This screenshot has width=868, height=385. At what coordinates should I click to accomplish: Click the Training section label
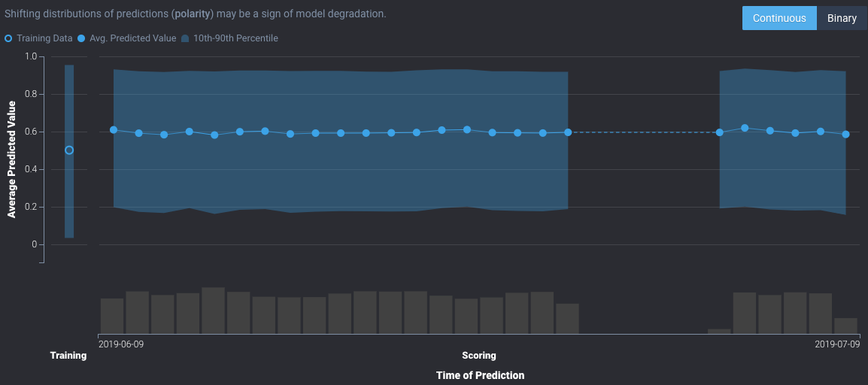68,356
